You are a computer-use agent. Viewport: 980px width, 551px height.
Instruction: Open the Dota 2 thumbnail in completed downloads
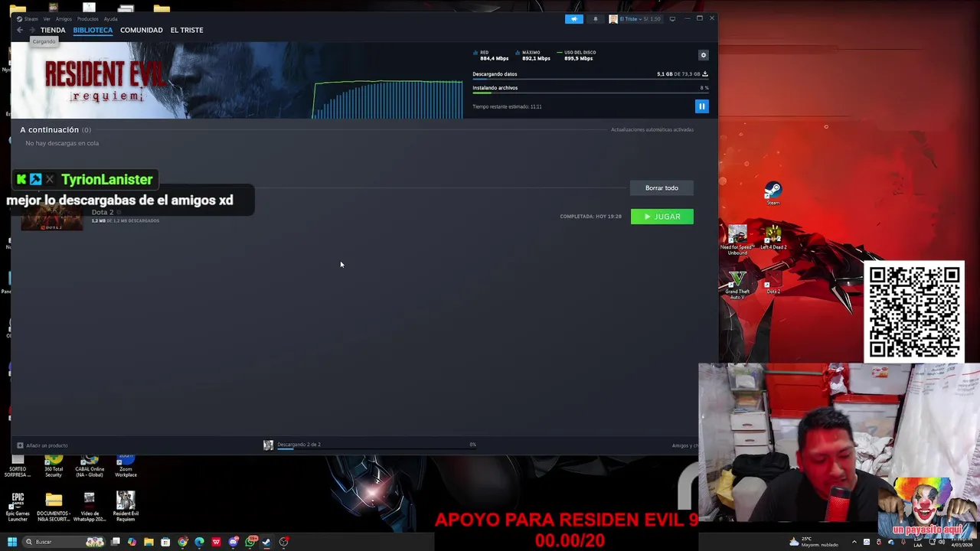(52, 218)
